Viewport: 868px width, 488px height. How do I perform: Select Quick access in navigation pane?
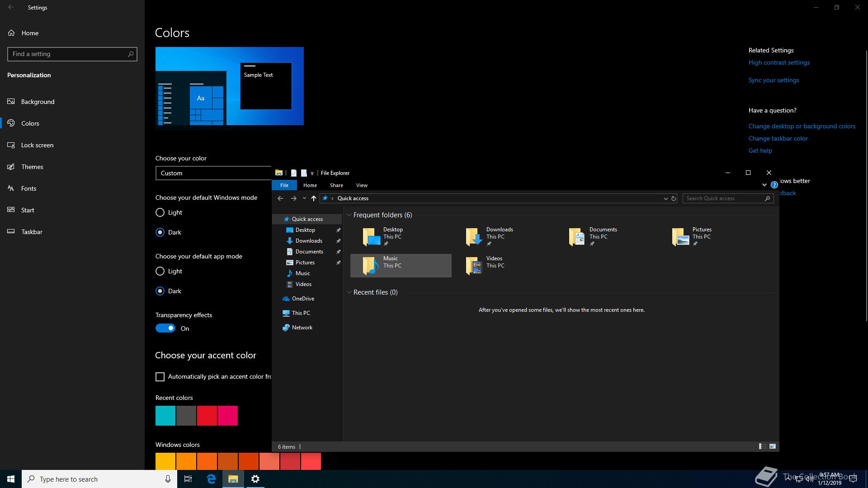pos(307,219)
